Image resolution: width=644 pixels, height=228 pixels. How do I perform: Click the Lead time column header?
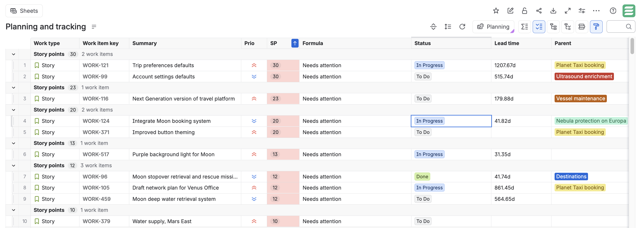point(521,43)
